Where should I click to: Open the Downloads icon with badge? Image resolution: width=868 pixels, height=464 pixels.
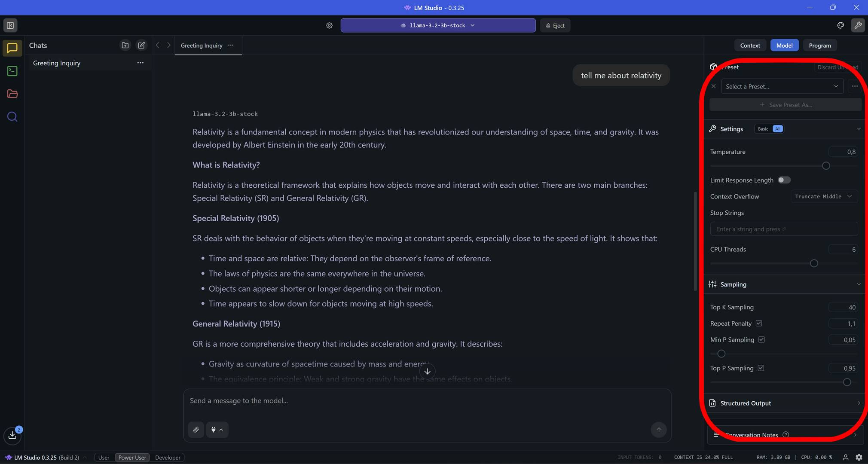(12, 435)
